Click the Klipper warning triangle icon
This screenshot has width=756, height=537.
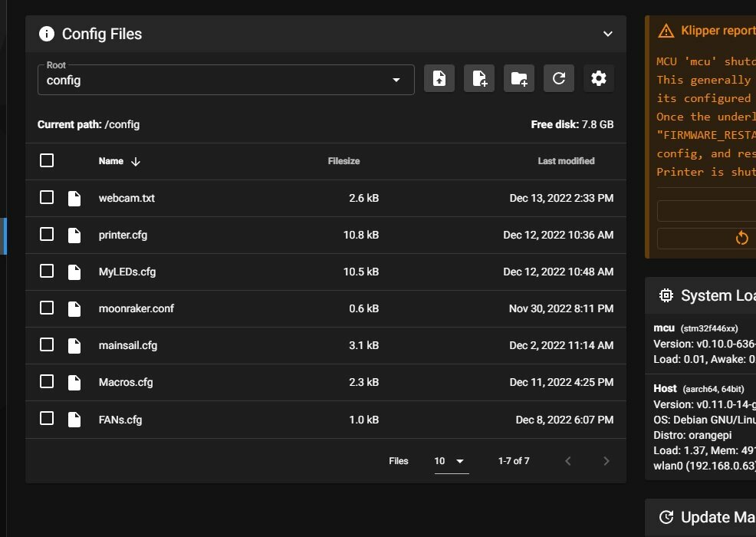[x=666, y=31]
